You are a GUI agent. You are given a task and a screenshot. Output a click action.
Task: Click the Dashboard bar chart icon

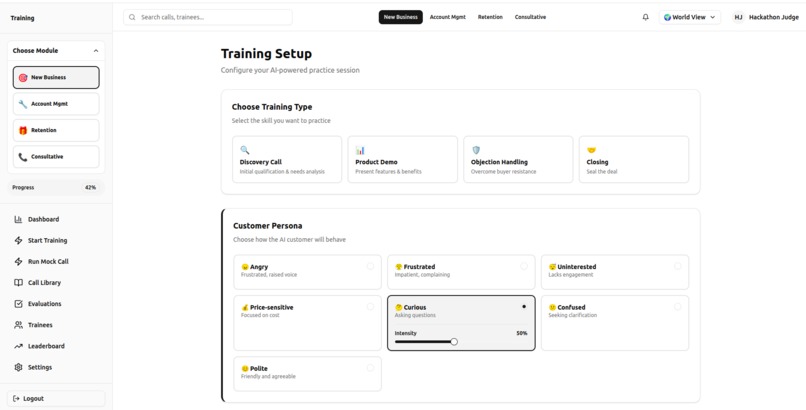19,219
